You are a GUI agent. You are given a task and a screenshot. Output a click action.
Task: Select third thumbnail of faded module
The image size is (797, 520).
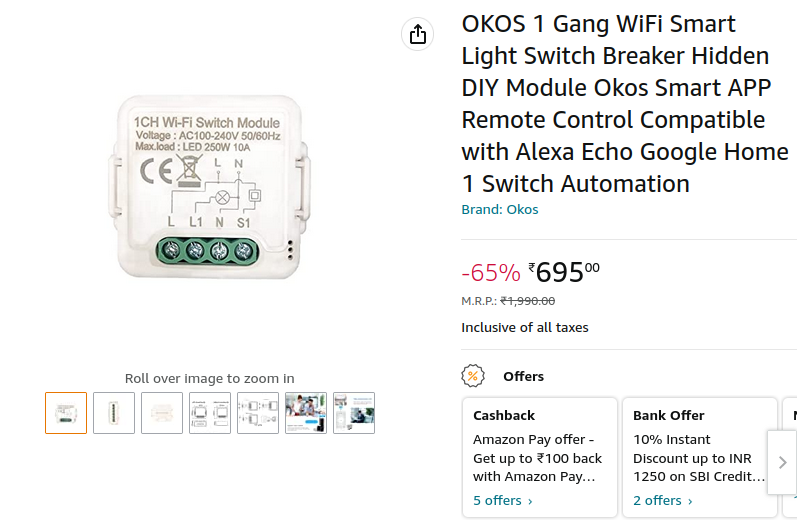coord(162,413)
